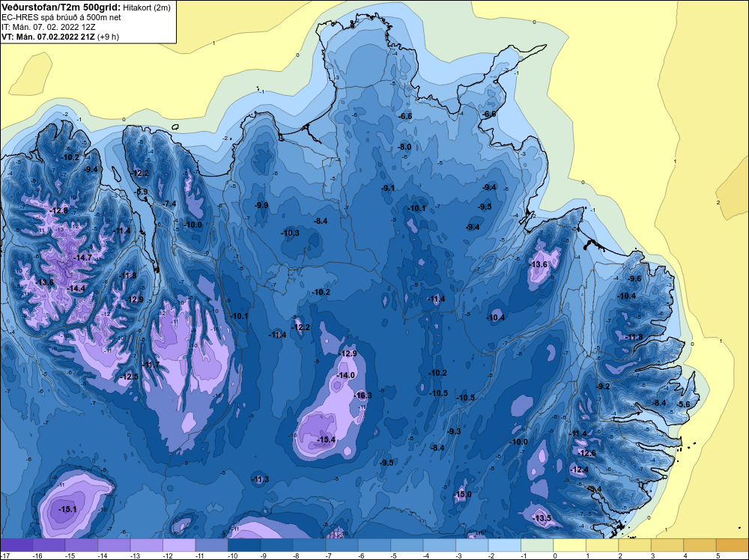Select the 'Hitakort (2m)' label

click(147, 7)
